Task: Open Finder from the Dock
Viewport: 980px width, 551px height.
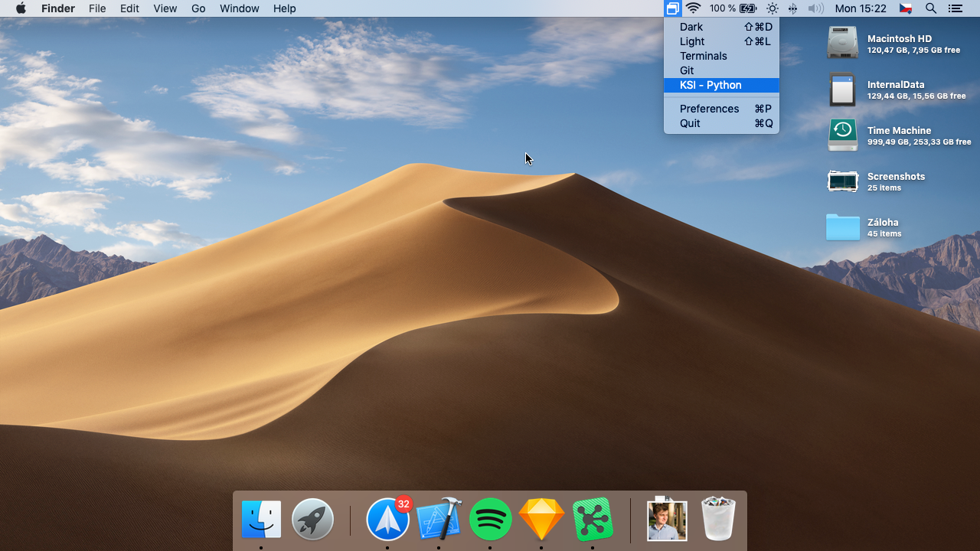Action: pos(261,520)
